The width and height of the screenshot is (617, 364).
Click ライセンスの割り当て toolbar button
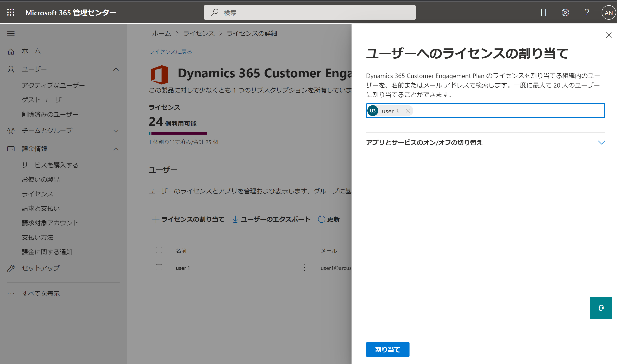188,219
